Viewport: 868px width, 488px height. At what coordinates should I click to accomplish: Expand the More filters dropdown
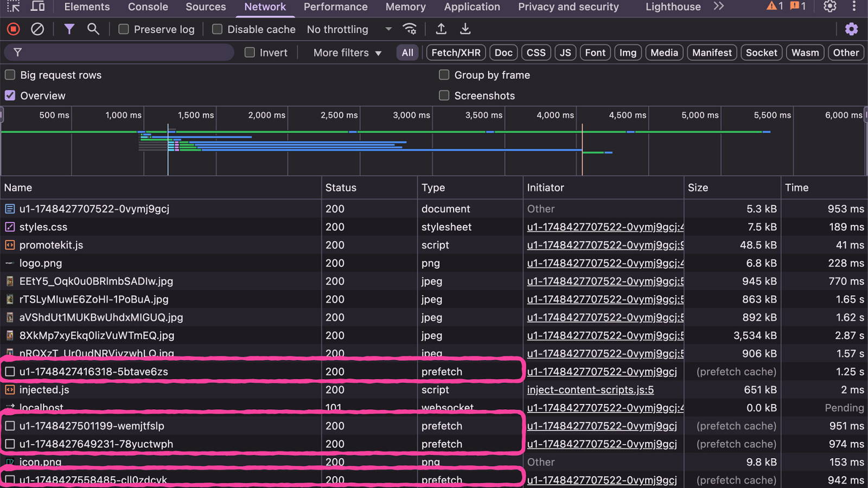[347, 53]
